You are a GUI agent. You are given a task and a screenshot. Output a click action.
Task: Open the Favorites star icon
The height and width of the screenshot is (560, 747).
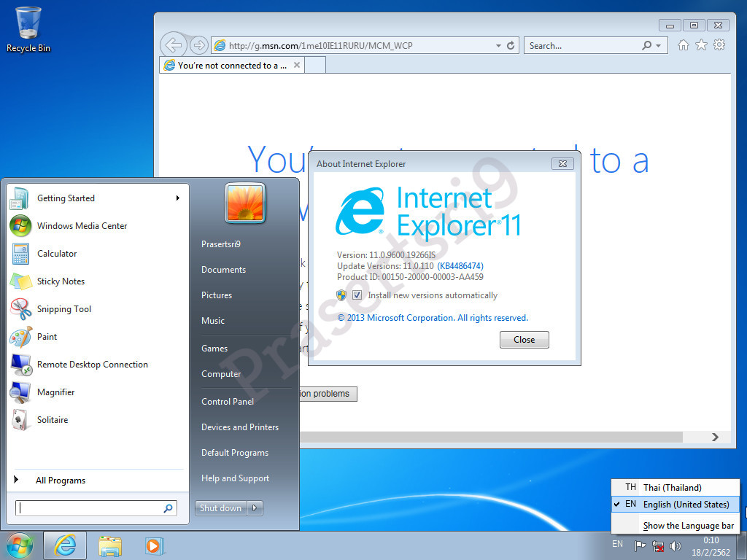tap(701, 45)
